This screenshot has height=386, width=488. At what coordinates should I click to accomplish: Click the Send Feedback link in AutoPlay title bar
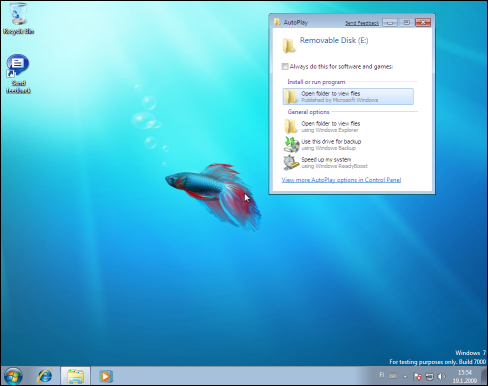point(362,23)
